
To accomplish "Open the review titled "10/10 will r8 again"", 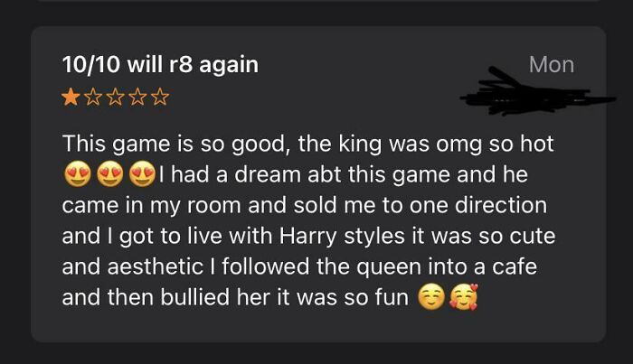I will pyautogui.click(x=160, y=64).
